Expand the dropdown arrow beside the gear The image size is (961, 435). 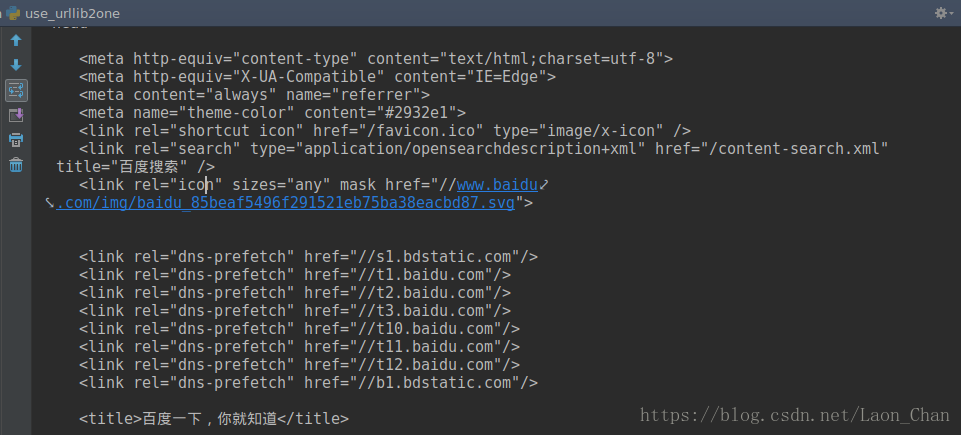click(x=951, y=13)
